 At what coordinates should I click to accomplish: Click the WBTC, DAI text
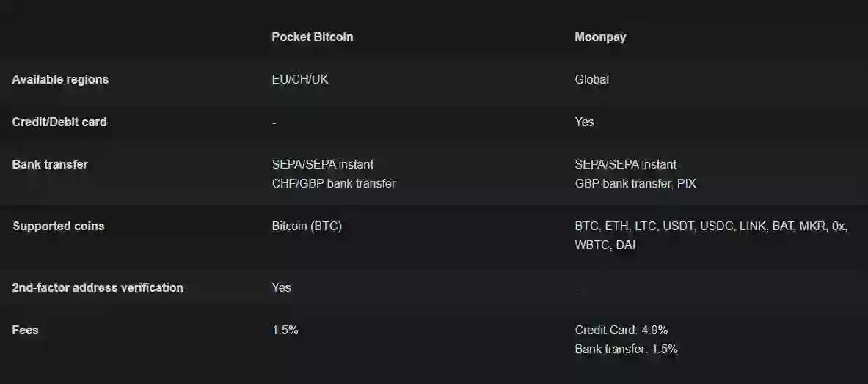(605, 245)
